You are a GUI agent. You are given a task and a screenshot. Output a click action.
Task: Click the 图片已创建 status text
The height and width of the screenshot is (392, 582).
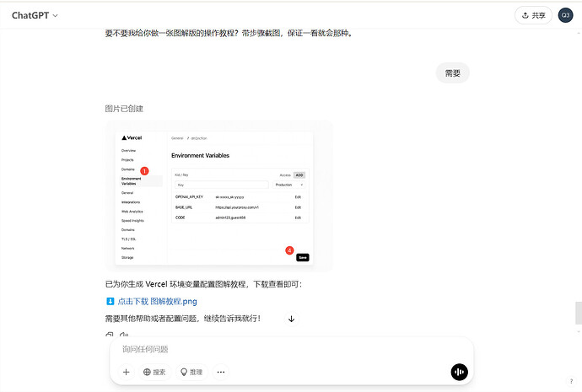124,109
